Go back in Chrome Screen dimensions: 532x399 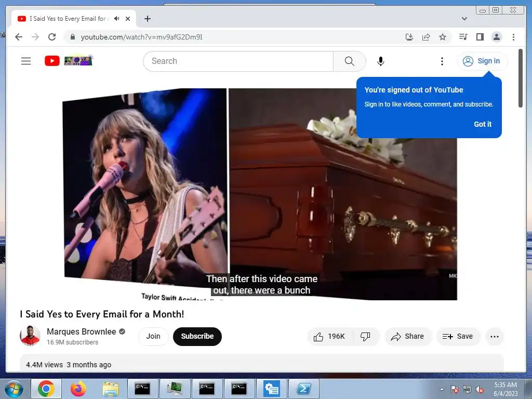(x=19, y=37)
